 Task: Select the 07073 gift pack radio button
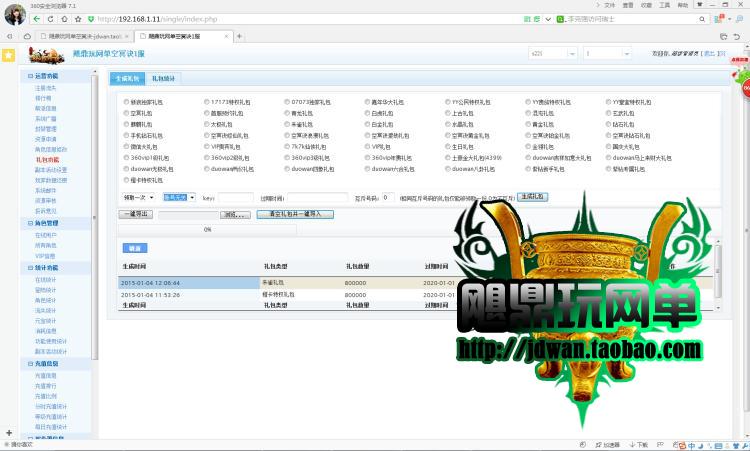click(x=287, y=102)
